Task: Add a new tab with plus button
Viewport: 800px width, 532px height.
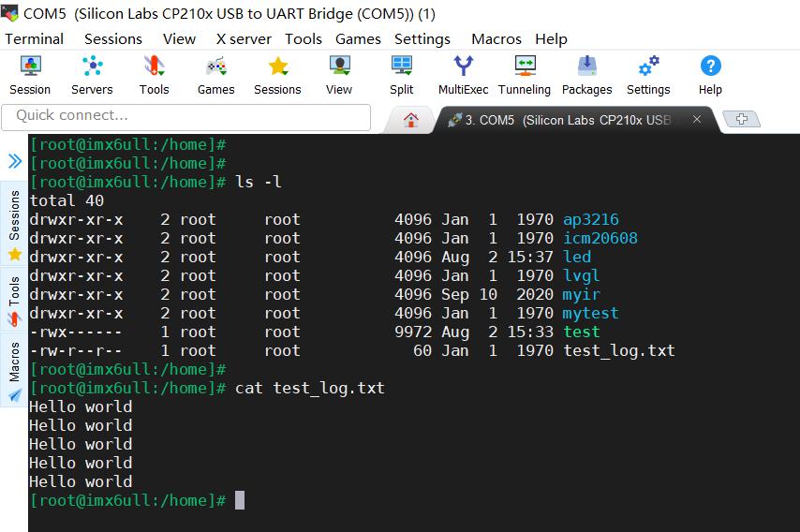Action: click(x=742, y=119)
